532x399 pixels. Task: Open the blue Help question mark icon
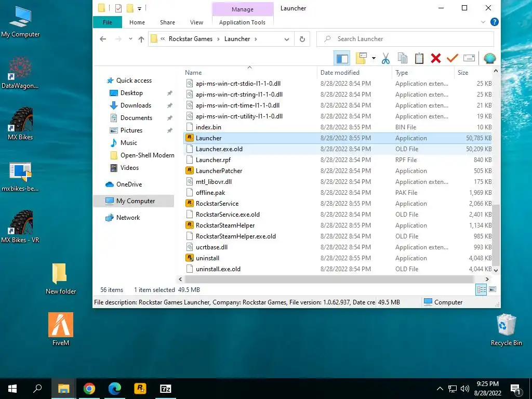[495, 22]
